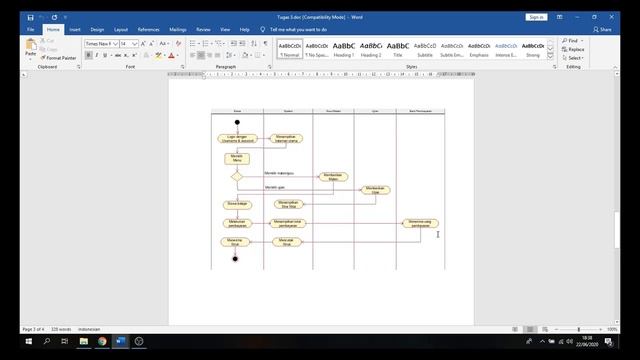
Task: Apply the Title style
Action: click(398, 49)
